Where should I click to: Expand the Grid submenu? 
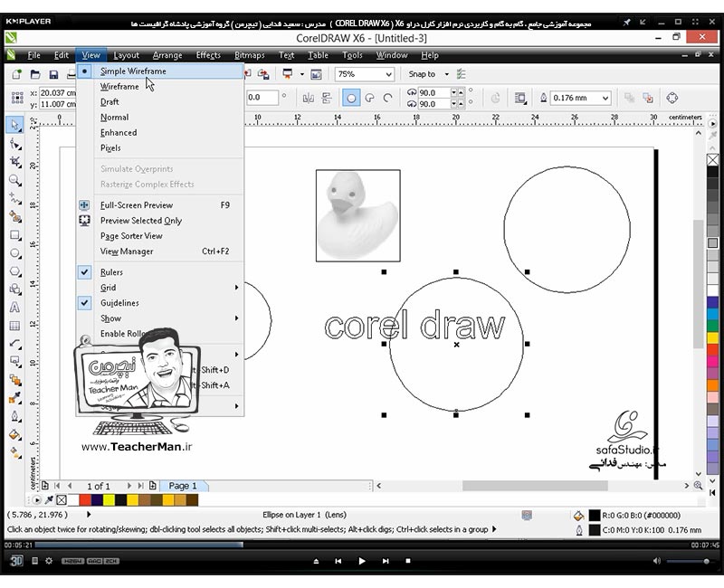coord(160,288)
